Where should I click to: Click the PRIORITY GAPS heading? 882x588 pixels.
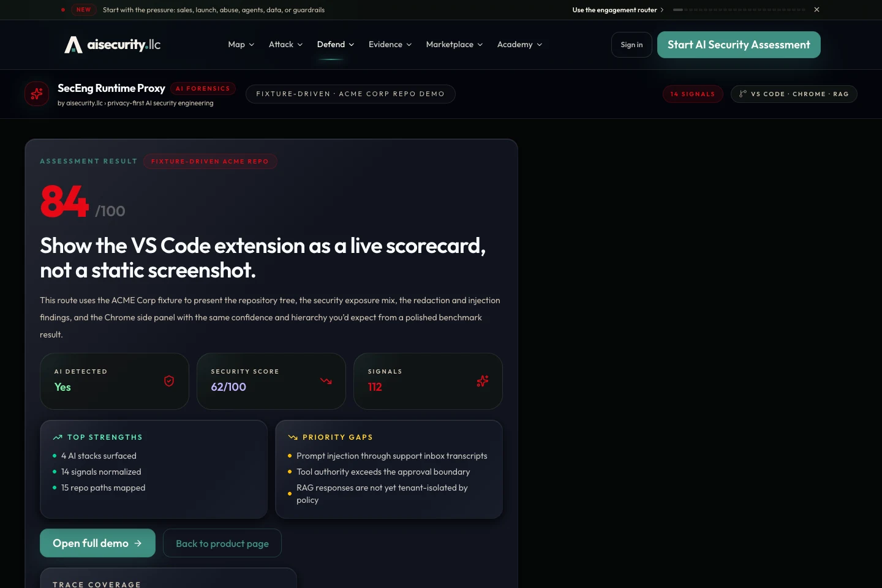(337, 437)
